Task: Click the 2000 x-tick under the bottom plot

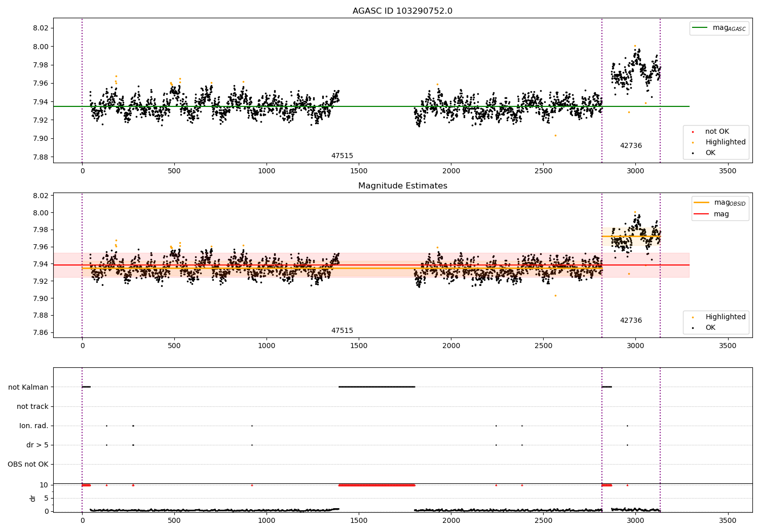Action: point(451,520)
